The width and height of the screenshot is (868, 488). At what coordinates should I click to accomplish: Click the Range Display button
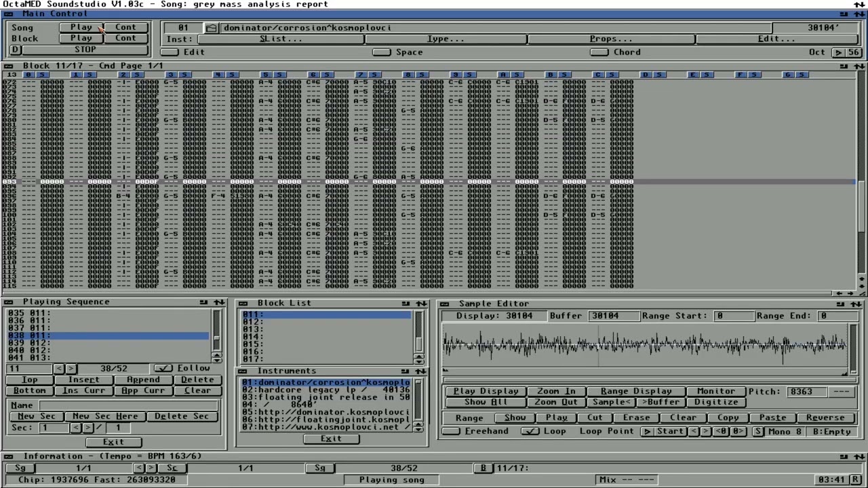coord(636,392)
